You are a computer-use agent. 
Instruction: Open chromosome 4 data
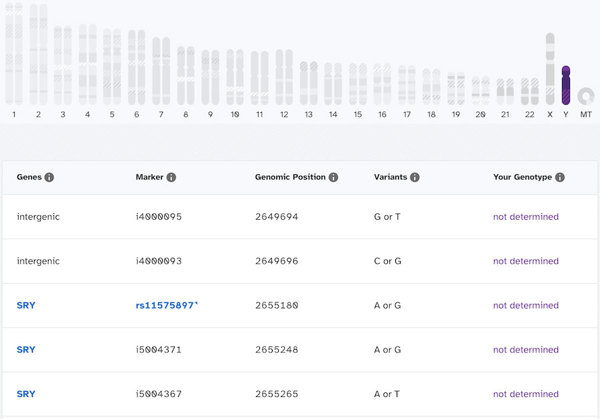pyautogui.click(x=88, y=65)
